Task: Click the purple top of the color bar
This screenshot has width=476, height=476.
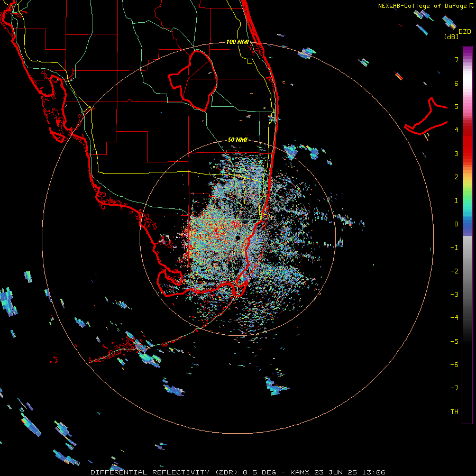Action: [x=467, y=52]
